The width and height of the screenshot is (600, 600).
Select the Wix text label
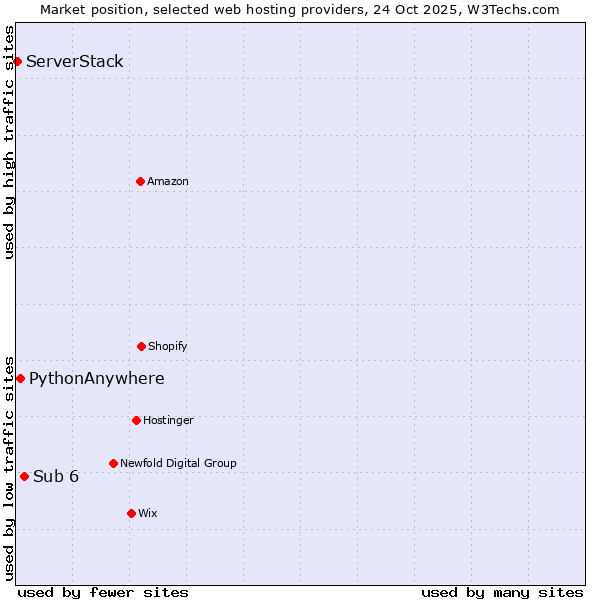(148, 514)
